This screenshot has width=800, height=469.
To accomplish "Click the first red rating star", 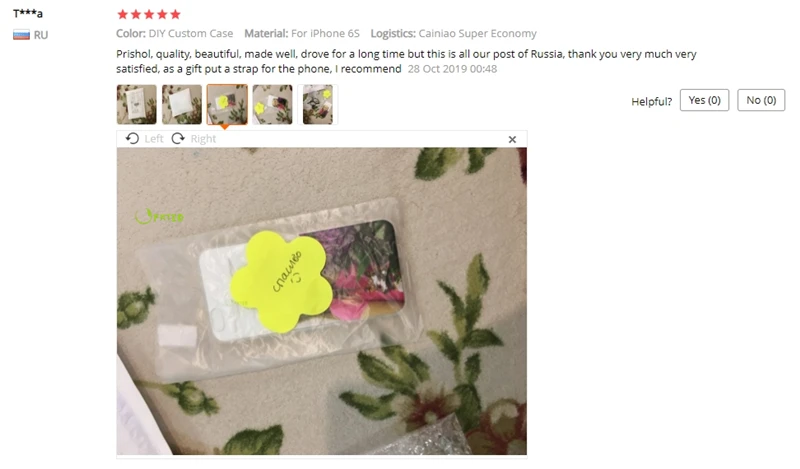I will pos(122,14).
